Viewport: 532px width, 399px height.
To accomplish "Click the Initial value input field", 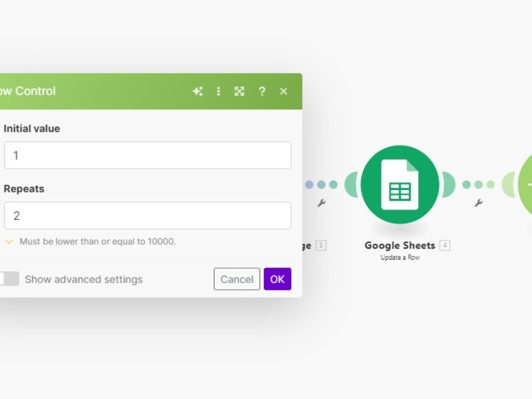I will [x=147, y=155].
